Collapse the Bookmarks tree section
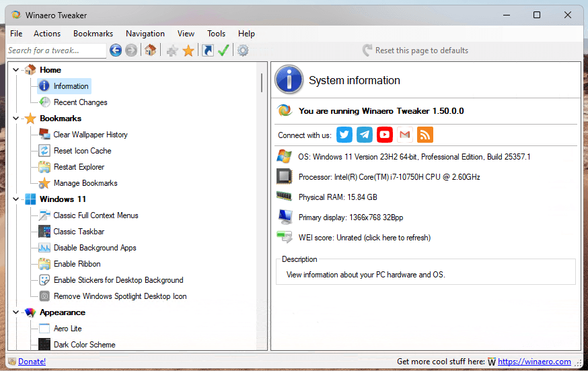Screen dimensions: 588x371 16,119
